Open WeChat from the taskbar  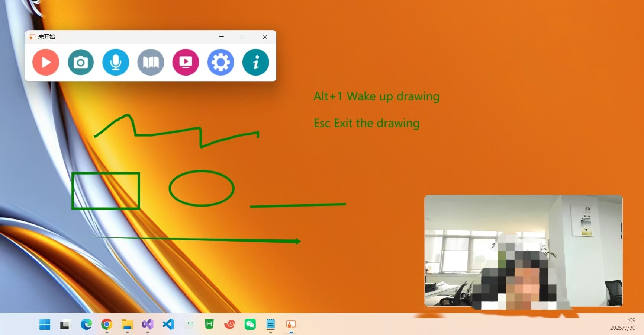[x=250, y=325]
